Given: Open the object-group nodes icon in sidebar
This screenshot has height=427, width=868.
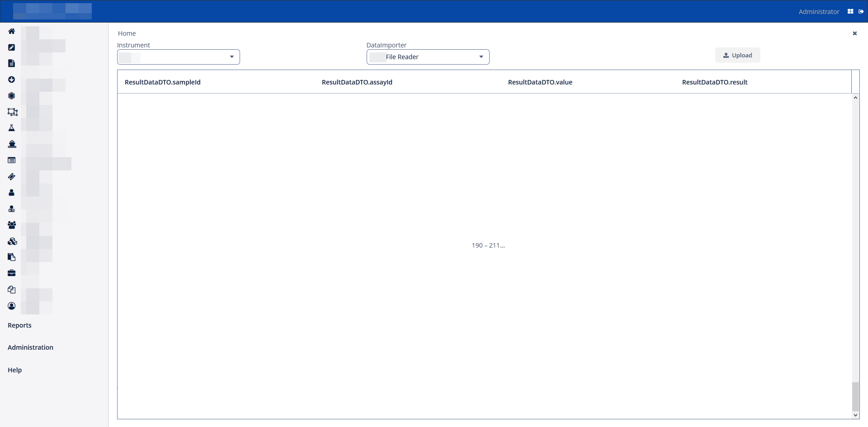Looking at the screenshot, I should 13,112.
